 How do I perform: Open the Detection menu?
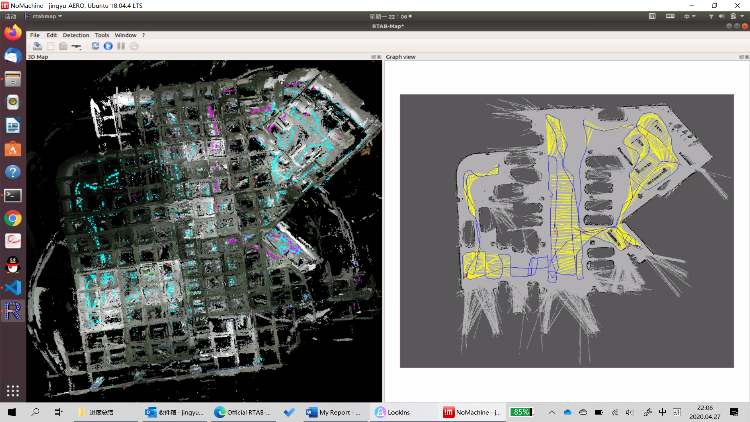[x=76, y=35]
